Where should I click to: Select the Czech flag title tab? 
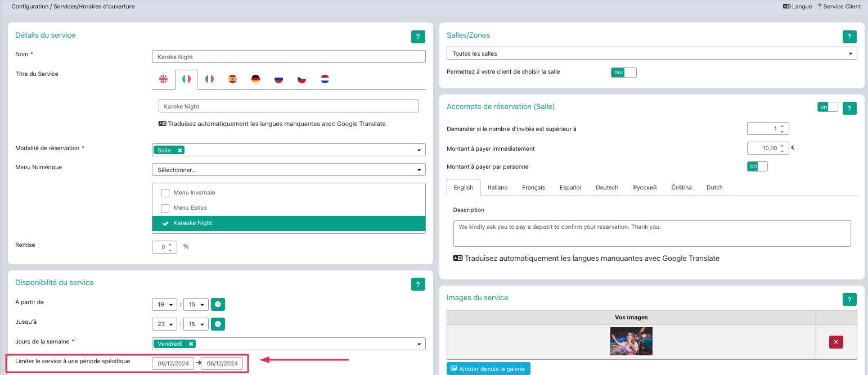pos(302,79)
